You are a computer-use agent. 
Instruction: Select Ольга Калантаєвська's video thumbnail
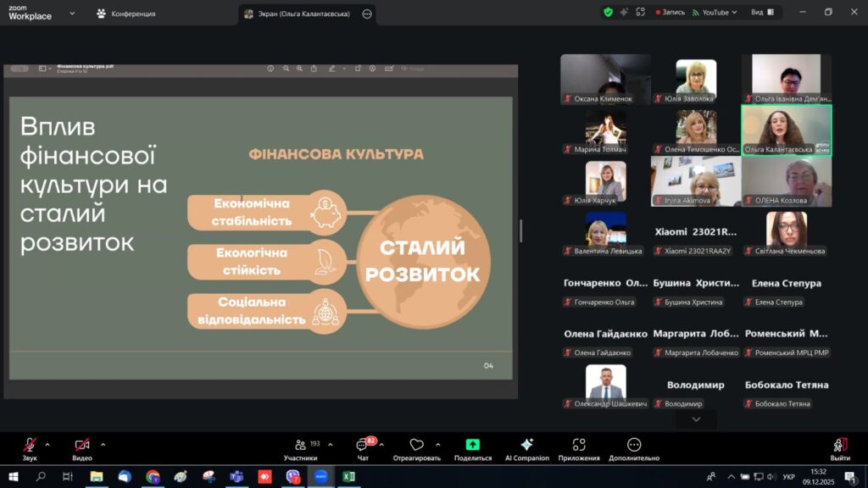786,130
